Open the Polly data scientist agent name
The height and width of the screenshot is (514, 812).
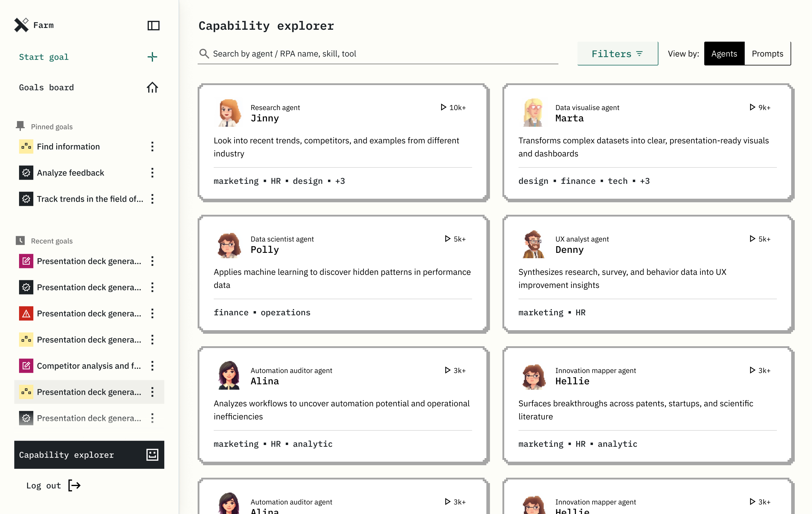(x=264, y=250)
